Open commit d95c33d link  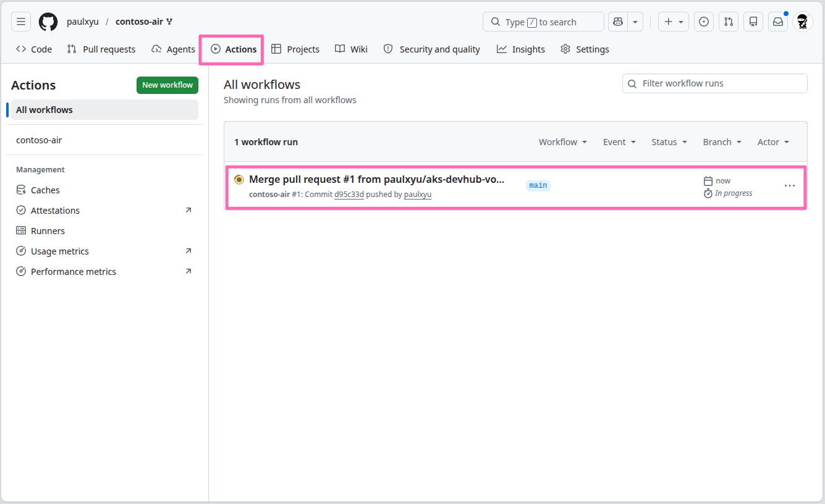349,194
